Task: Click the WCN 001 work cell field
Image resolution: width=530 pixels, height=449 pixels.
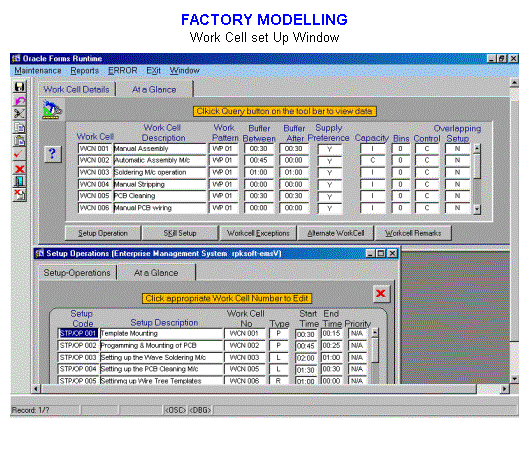Action: [95, 149]
